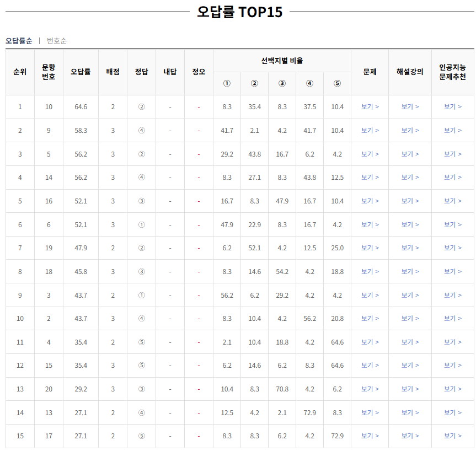This screenshot has height=451, width=476.
Task: Click the 인공지능 문제추천 column header
Action: (x=453, y=72)
